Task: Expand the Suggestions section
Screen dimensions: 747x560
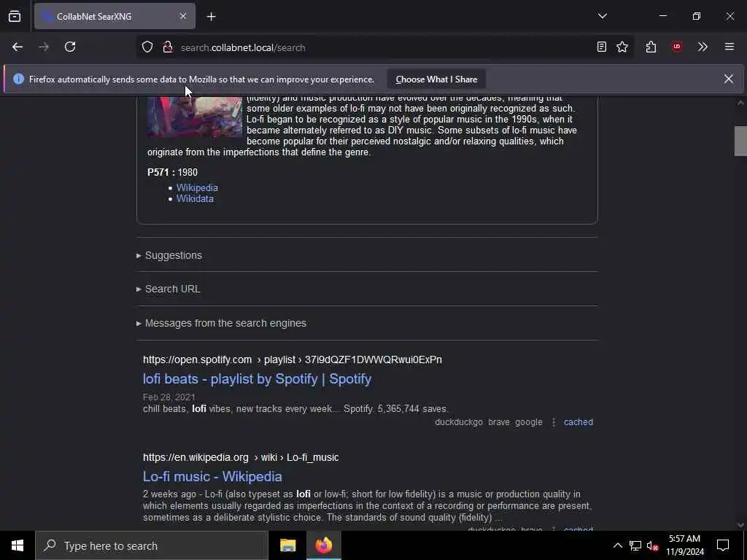Action: (169, 255)
